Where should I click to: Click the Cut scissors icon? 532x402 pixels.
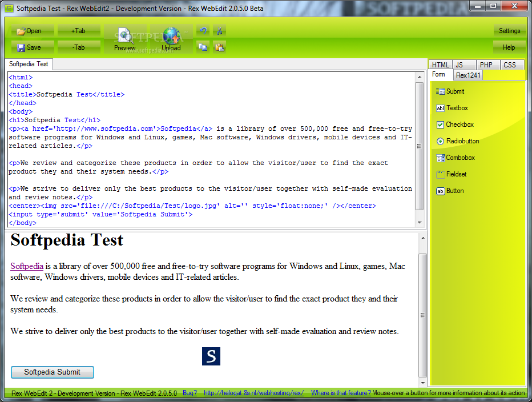click(x=220, y=31)
